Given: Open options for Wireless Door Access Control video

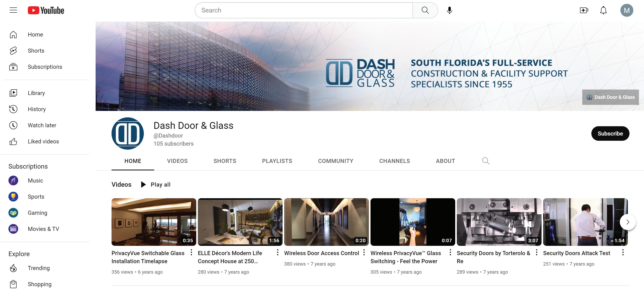Looking at the screenshot, I should tap(364, 252).
